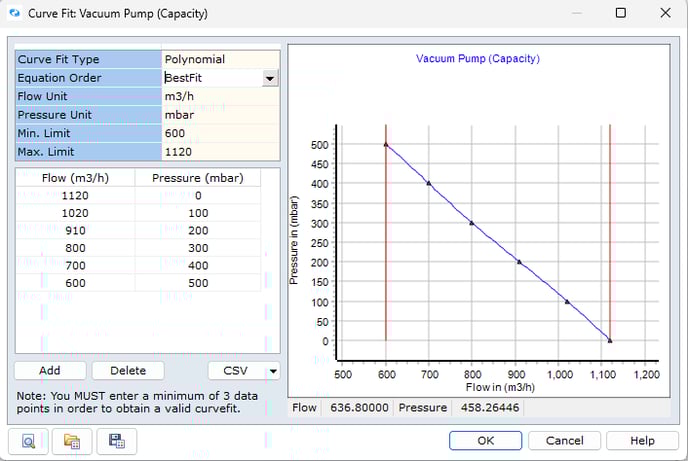Image resolution: width=688 pixels, height=461 pixels.
Task: Click the open folder load icon
Action: tap(73, 441)
